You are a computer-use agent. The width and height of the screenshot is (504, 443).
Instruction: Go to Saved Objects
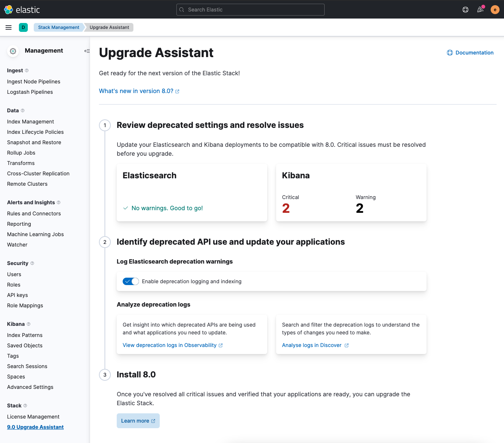click(25, 346)
